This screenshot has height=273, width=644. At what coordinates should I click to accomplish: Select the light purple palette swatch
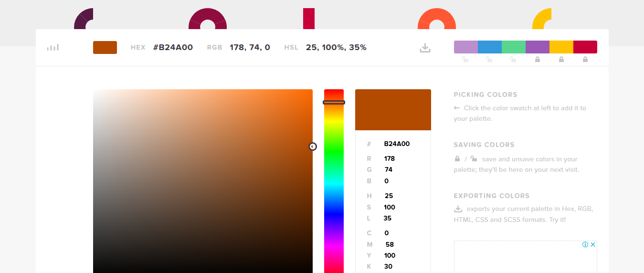tap(466, 47)
